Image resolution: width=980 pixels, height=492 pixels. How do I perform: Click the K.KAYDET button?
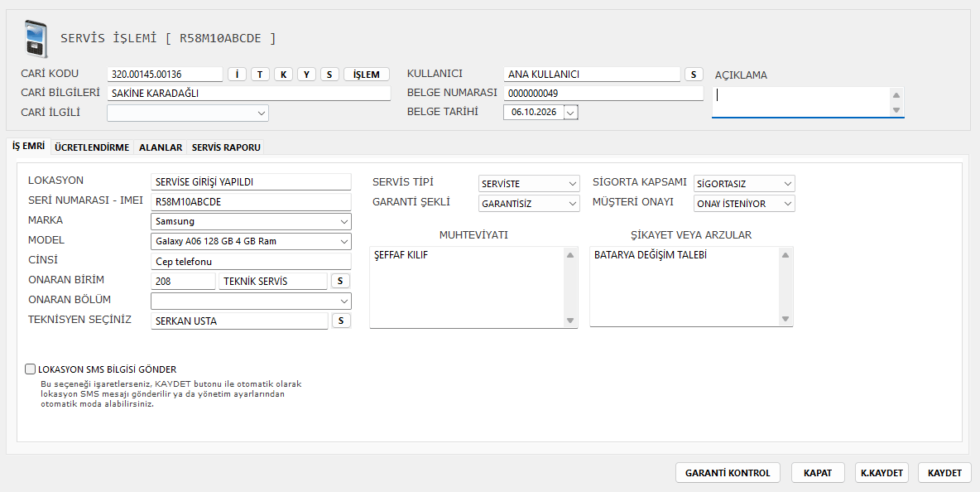tap(882, 473)
